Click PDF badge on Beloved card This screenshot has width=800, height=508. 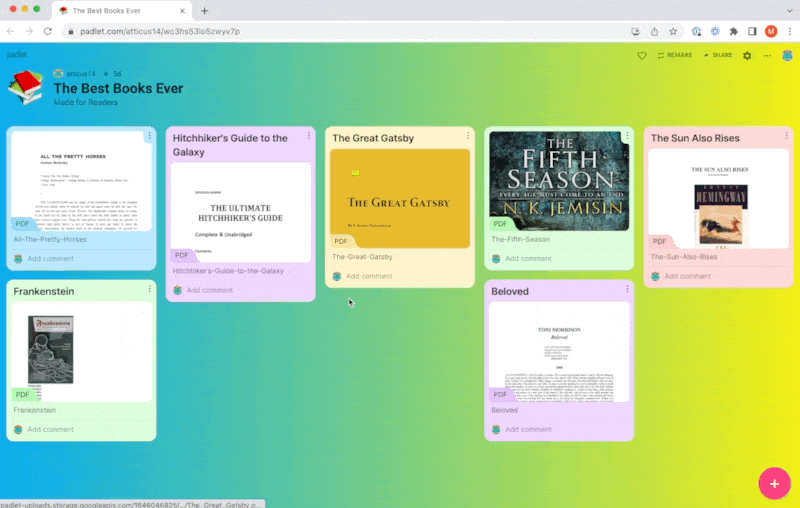(500, 394)
